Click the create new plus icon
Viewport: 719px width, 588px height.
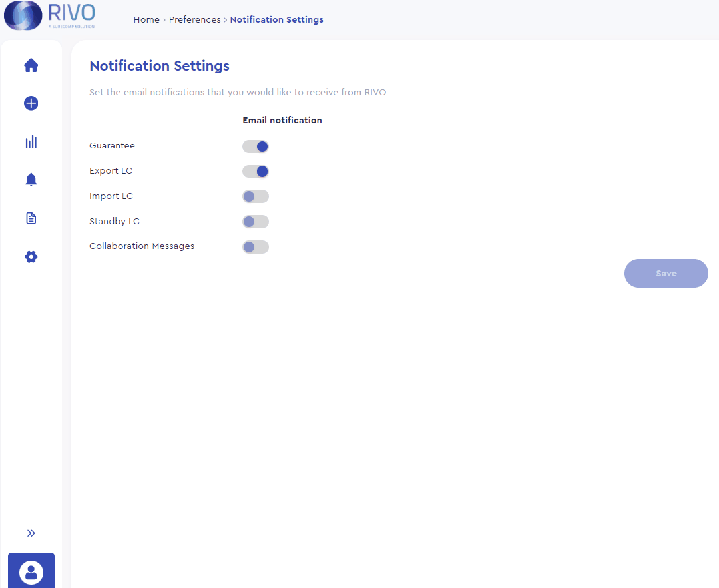coord(31,103)
